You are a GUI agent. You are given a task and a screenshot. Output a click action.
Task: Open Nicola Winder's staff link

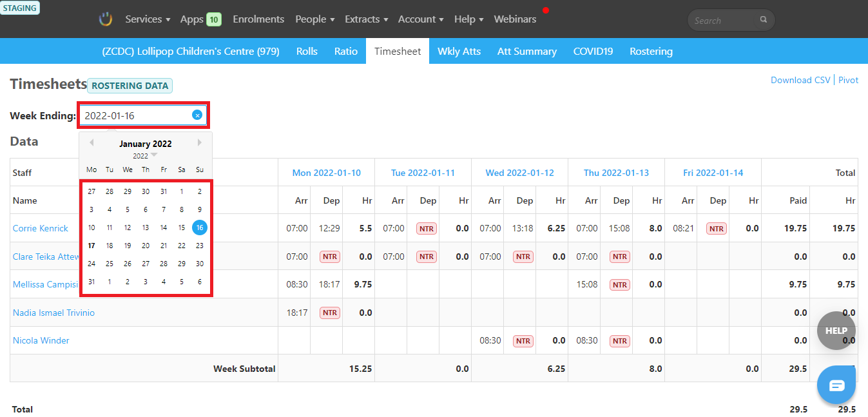[41, 340]
